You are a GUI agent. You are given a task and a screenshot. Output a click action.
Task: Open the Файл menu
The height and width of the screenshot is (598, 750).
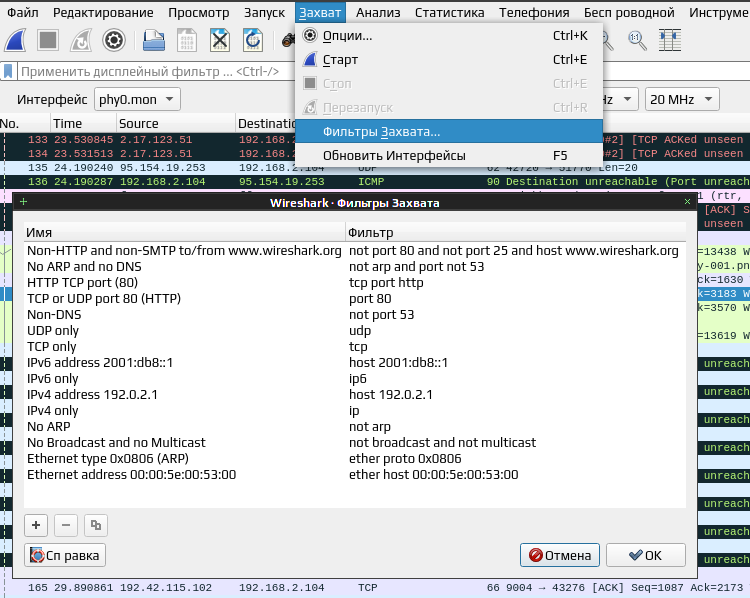point(22,12)
